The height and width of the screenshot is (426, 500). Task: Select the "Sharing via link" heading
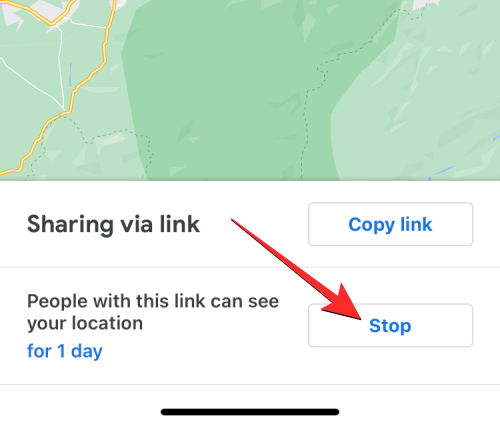coord(113,224)
